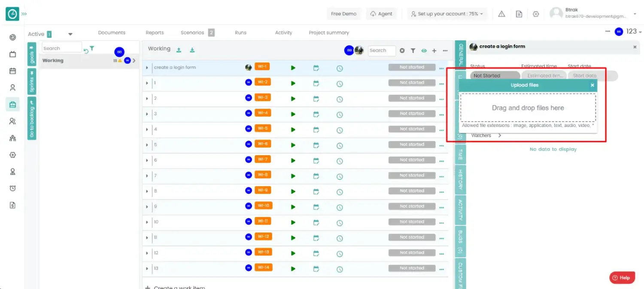The width and height of the screenshot is (644, 289).
Task: Click the Snovasys clock logo
Action: point(12,14)
